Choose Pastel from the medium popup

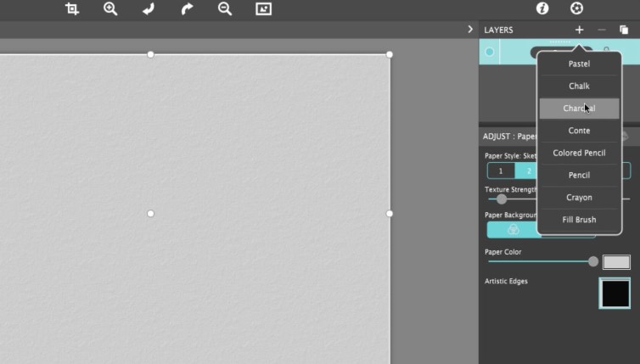pyautogui.click(x=579, y=64)
